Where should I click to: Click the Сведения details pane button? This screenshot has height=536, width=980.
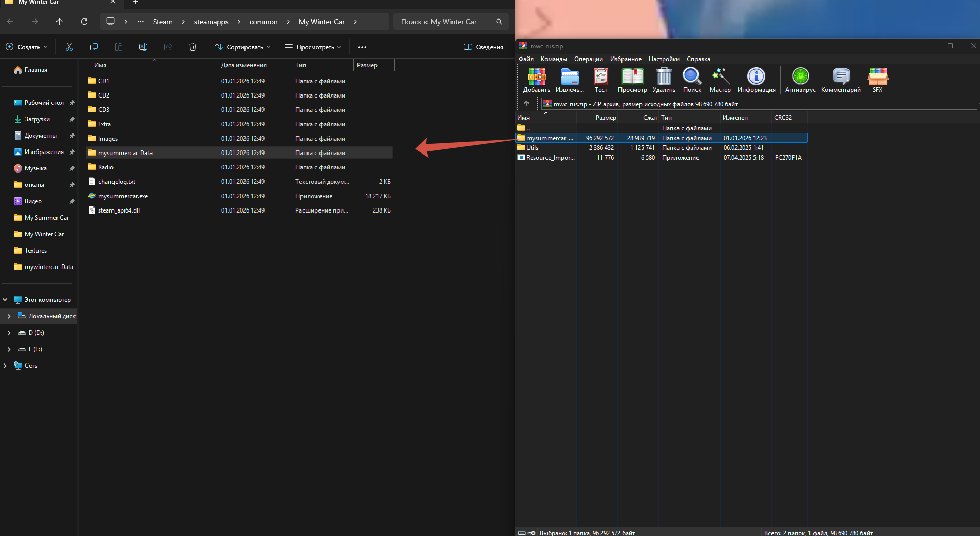[483, 47]
